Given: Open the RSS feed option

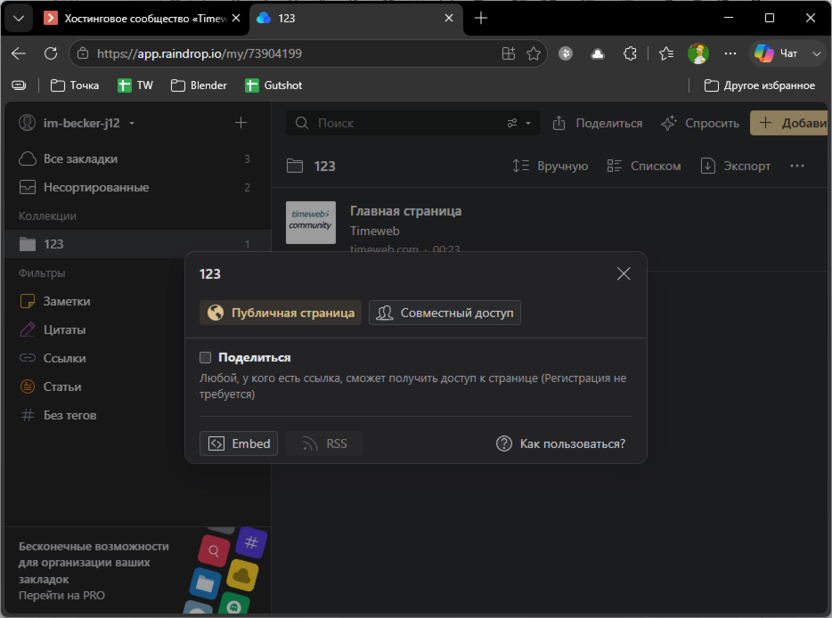Looking at the screenshot, I should point(324,443).
